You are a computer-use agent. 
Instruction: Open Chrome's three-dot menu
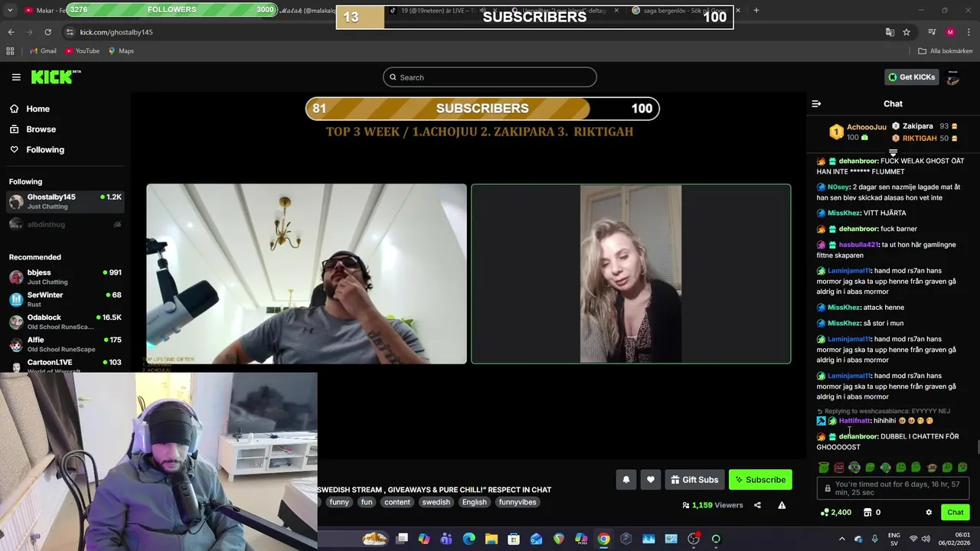point(969,32)
